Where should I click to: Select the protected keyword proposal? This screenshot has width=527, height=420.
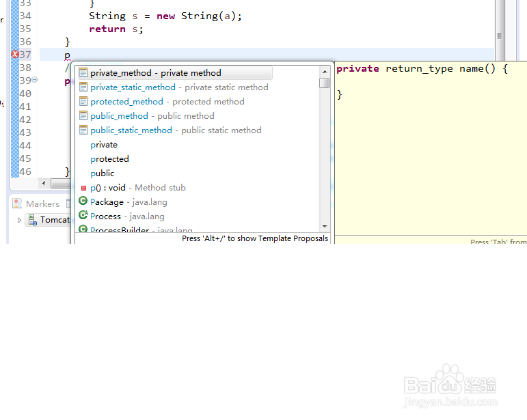point(109,159)
